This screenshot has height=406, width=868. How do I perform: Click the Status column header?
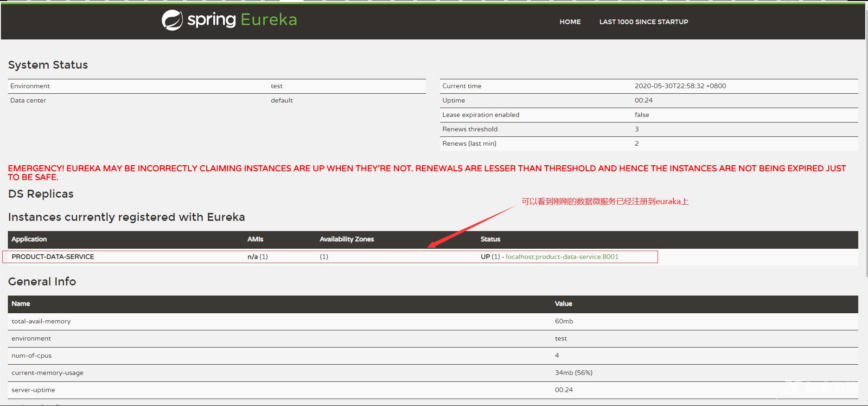click(490, 239)
